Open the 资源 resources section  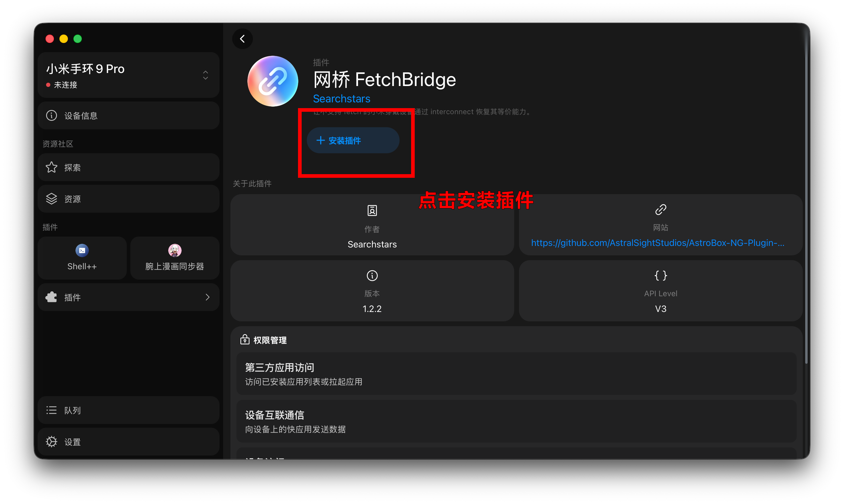129,199
